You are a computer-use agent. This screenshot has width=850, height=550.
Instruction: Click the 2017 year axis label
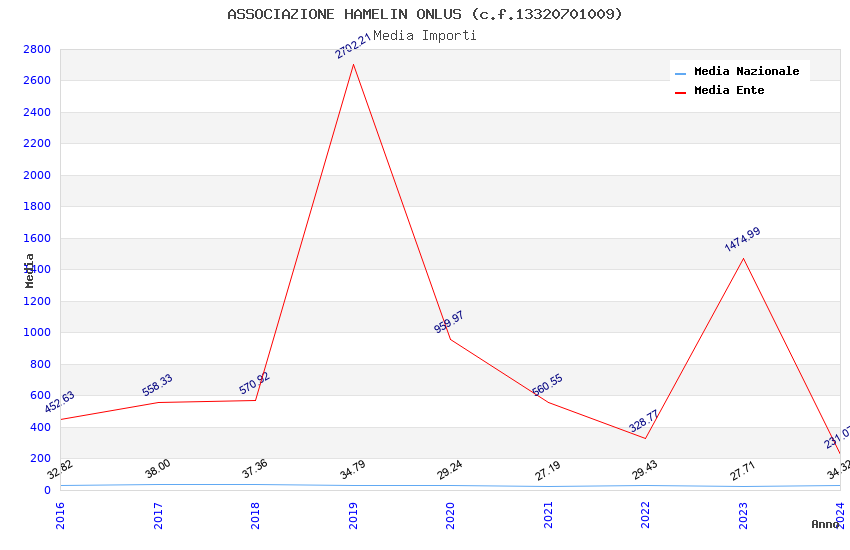coord(158,515)
